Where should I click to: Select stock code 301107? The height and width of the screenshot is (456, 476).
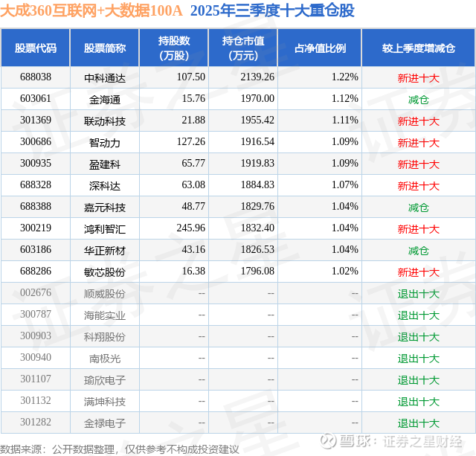tap(36, 379)
